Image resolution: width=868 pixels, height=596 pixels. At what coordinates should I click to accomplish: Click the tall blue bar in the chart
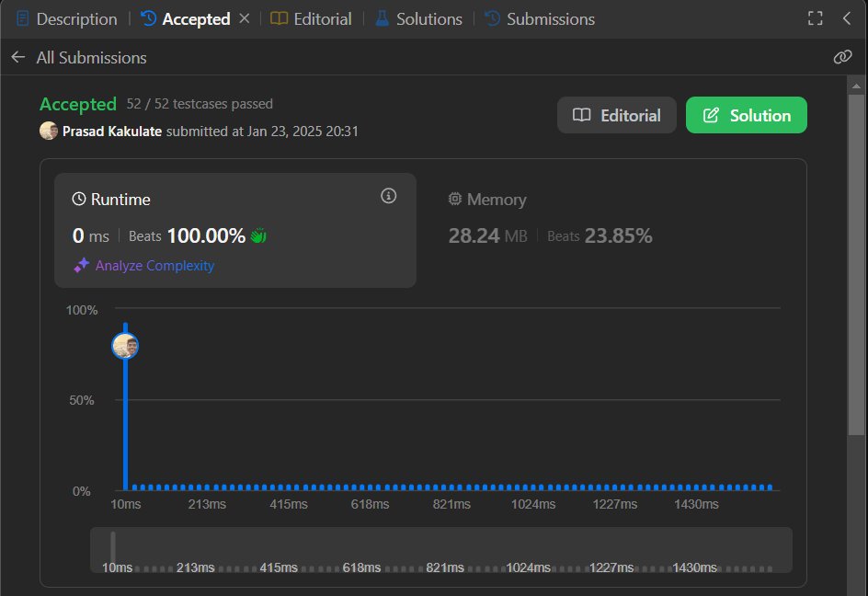pyautogui.click(x=126, y=407)
